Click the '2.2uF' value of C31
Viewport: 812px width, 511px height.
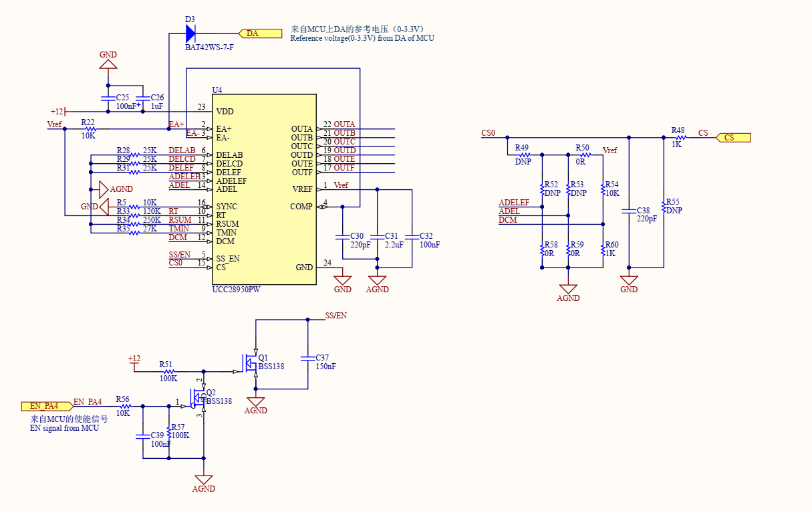pyautogui.click(x=394, y=245)
